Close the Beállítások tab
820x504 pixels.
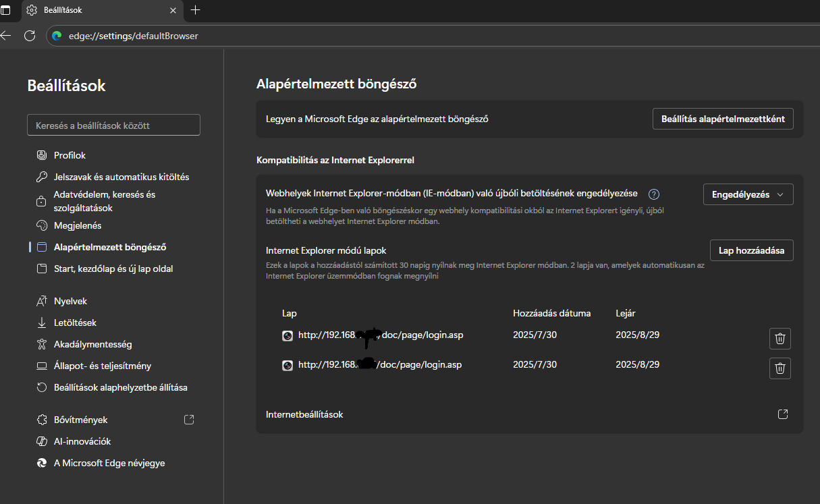point(173,10)
